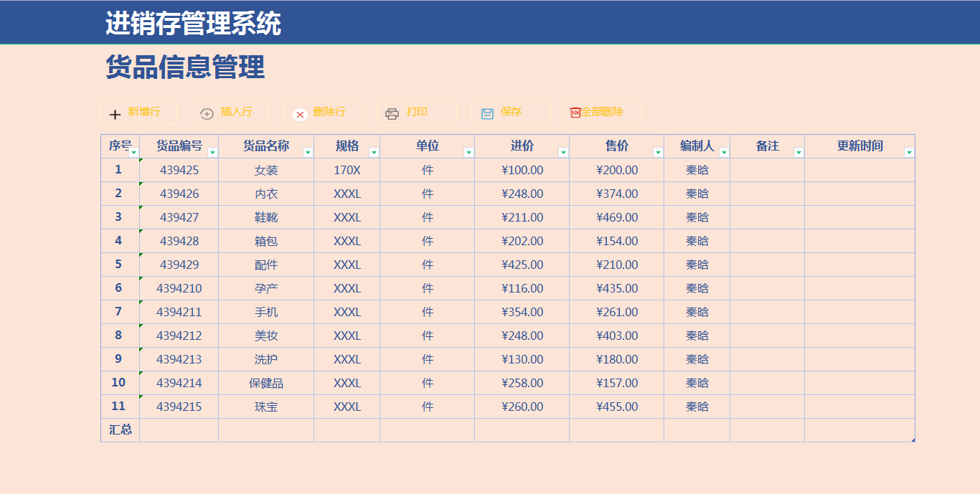Click the resize handle at table's bottom-right corner
The height and width of the screenshot is (494, 980).
tap(913, 439)
